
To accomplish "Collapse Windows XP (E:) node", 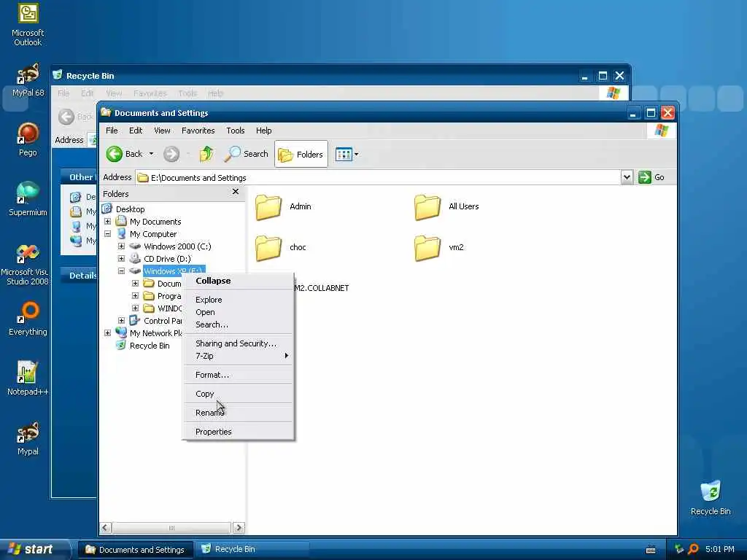I will coord(122,271).
